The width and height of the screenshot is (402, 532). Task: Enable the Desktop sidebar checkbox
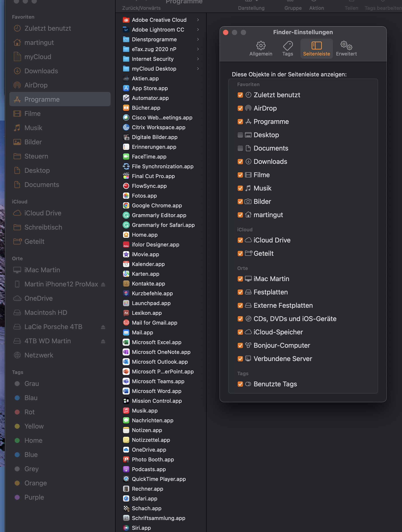(240, 135)
